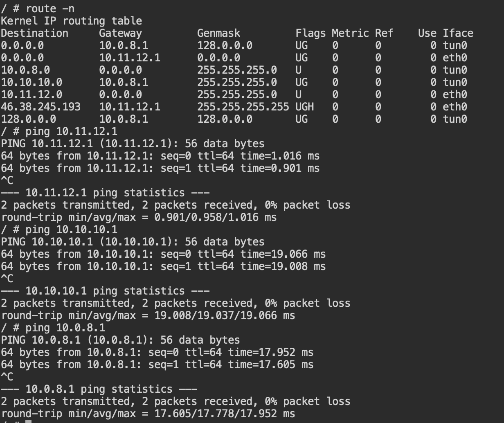Click the terminal cursor at the bottom prompt
The height and width of the screenshot is (423, 504).
28,421
